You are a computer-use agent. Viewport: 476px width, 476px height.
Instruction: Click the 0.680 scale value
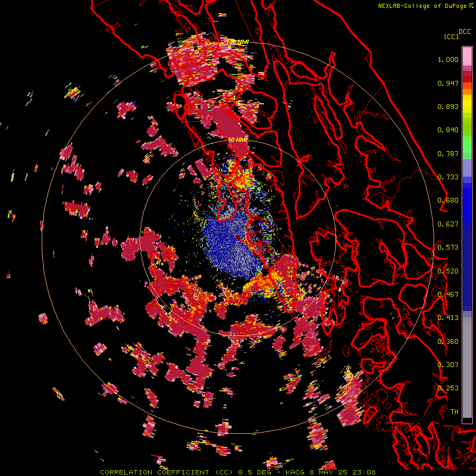point(448,200)
